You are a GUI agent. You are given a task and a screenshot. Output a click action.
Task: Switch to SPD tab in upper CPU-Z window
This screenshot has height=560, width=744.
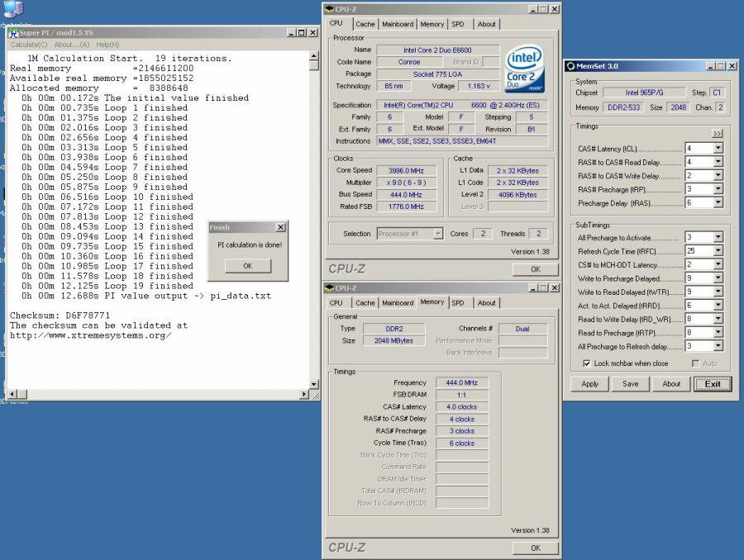(x=458, y=24)
